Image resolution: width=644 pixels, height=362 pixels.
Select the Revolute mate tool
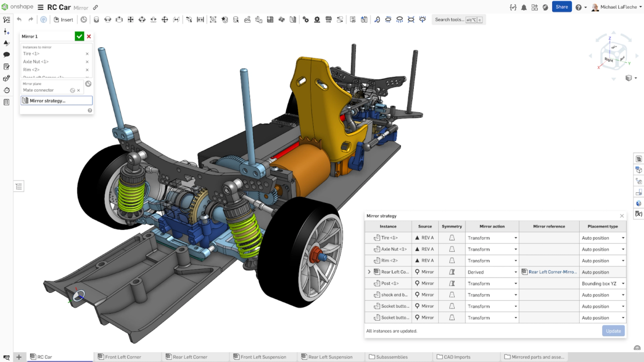[x=108, y=20]
